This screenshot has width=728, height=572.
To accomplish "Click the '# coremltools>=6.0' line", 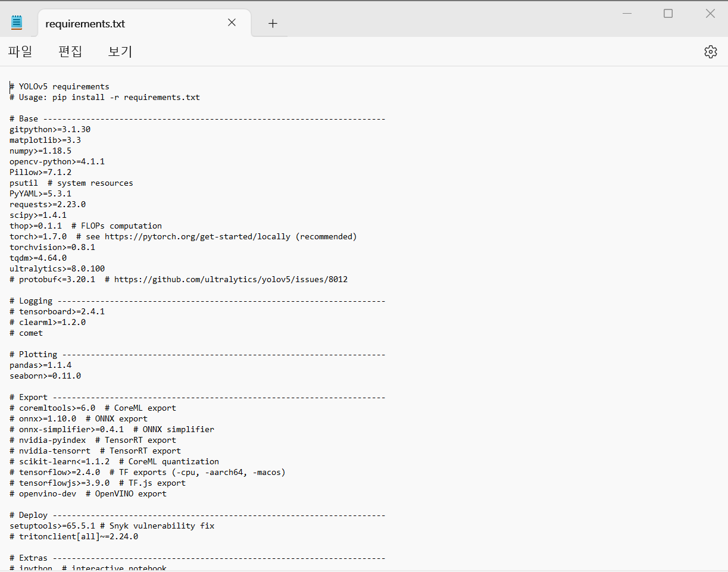I will tap(93, 408).
